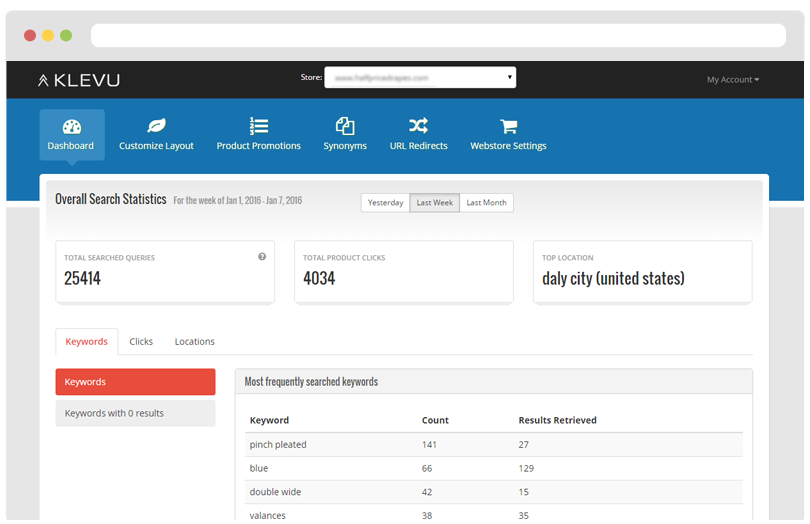Click the Results Retrieved column header
810x524 pixels.
557,420
